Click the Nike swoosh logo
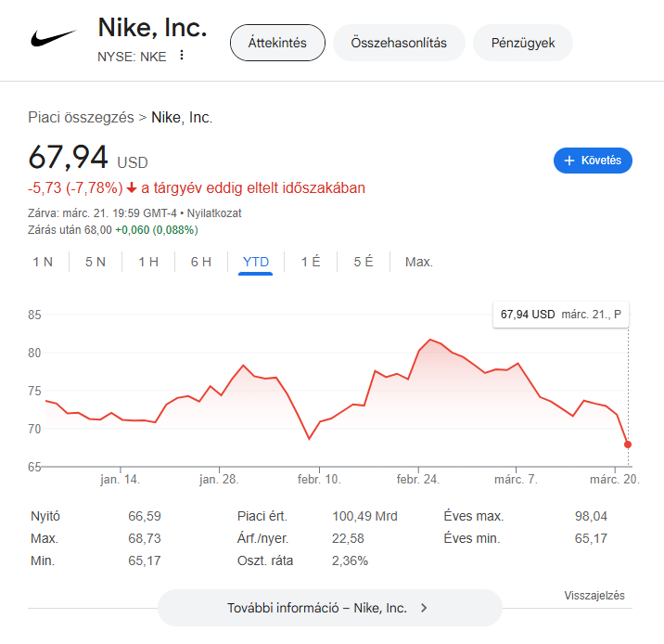 [x=54, y=39]
